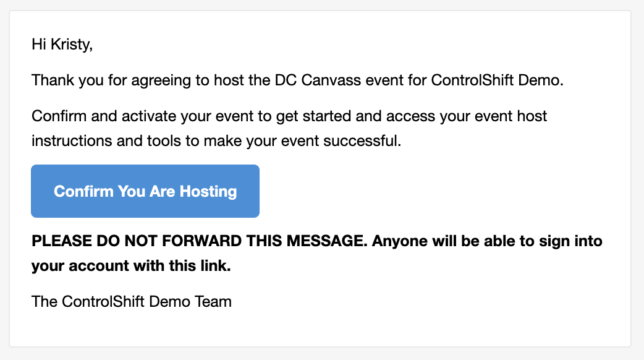Click the word 'Hosting' on the blue button

click(x=208, y=192)
